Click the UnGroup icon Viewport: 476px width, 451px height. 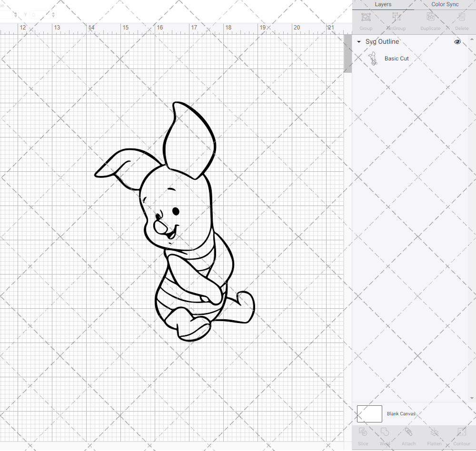pos(396,17)
